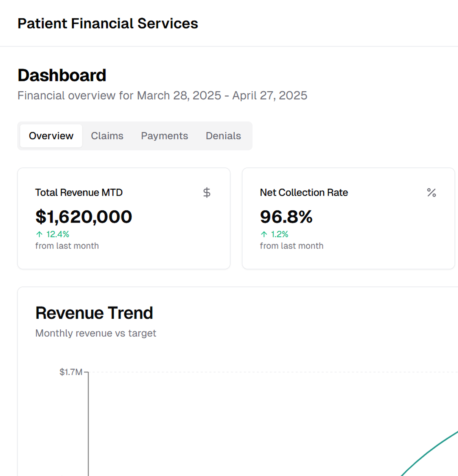
Task: Click the March 28 - April 27 date range text
Action: [222, 95]
